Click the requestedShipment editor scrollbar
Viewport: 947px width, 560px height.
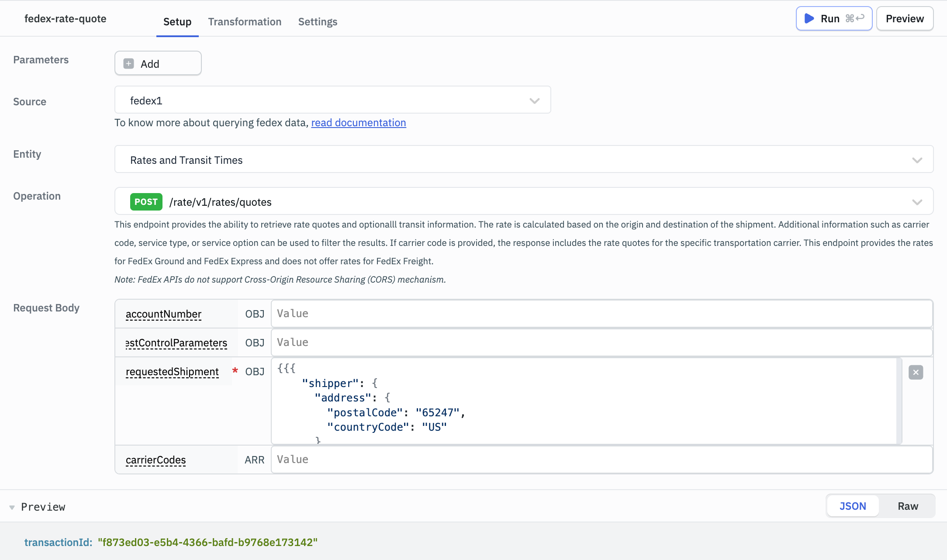click(x=899, y=401)
